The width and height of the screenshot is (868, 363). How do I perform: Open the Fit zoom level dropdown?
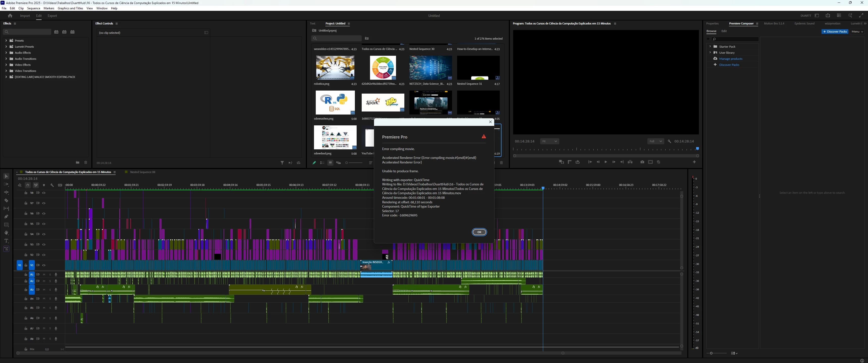coord(549,142)
